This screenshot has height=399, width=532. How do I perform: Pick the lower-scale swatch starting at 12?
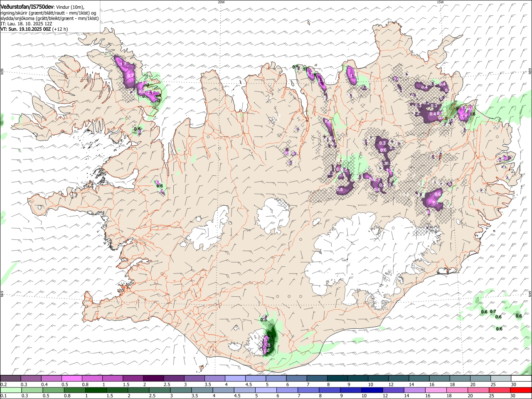click(394, 390)
